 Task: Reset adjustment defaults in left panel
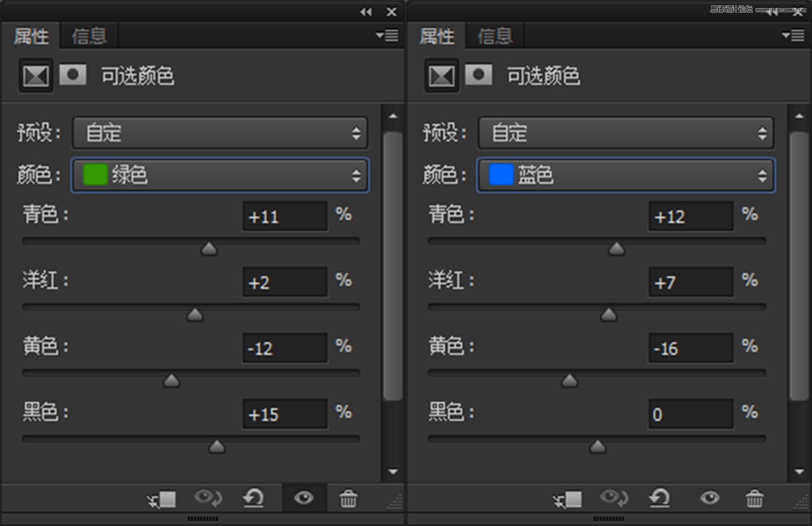tap(253, 498)
